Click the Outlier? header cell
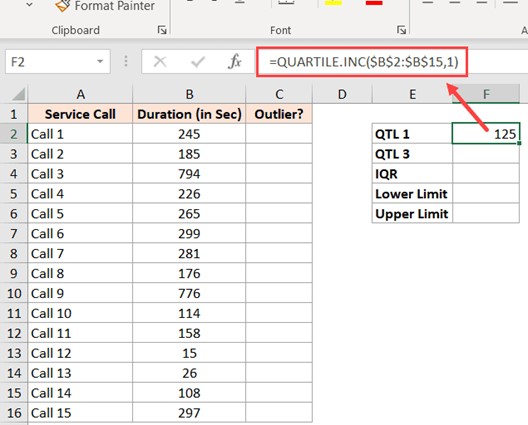The height and width of the screenshot is (425, 528). pyautogui.click(x=279, y=114)
